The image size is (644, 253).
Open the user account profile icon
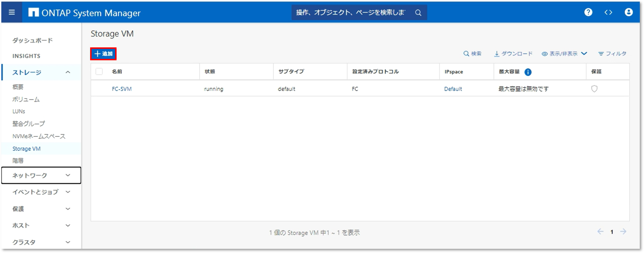(x=628, y=12)
